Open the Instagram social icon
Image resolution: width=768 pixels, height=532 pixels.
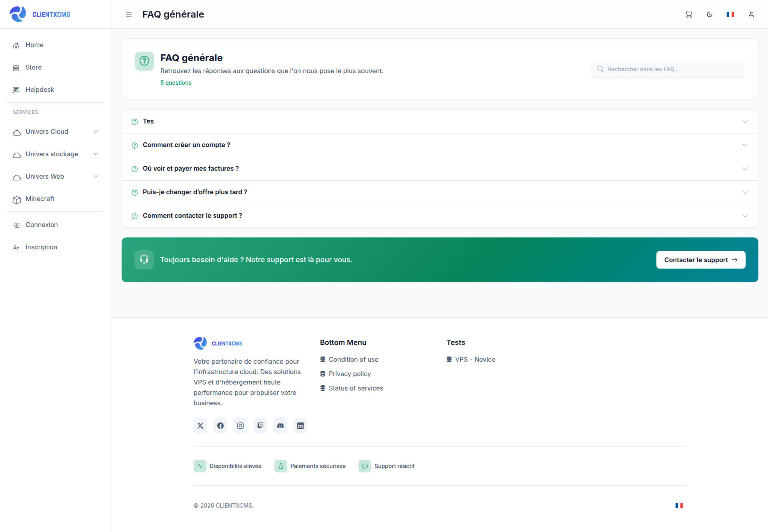click(x=240, y=426)
